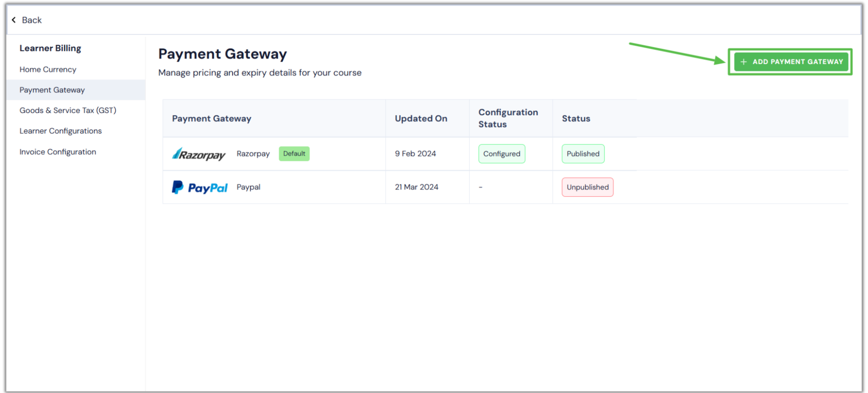Click the Razorpay gateway name text

253,154
